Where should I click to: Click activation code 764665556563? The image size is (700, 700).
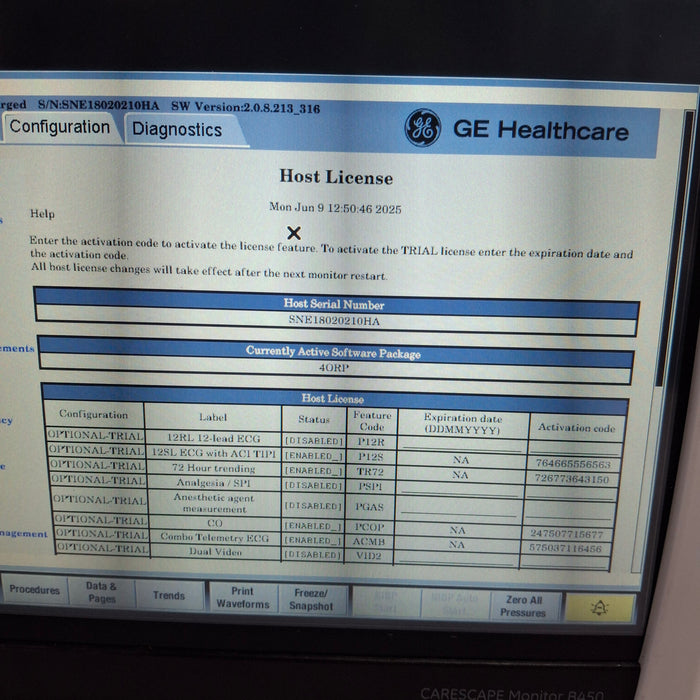(x=573, y=464)
